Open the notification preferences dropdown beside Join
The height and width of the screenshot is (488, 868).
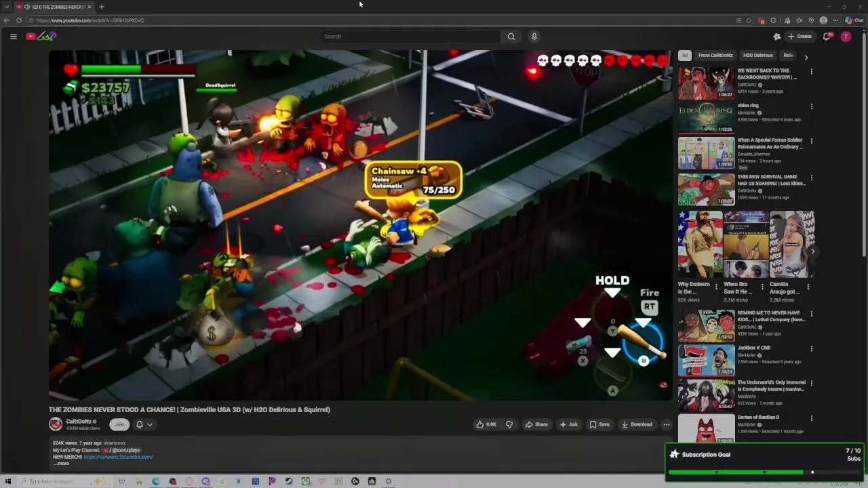coord(144,424)
